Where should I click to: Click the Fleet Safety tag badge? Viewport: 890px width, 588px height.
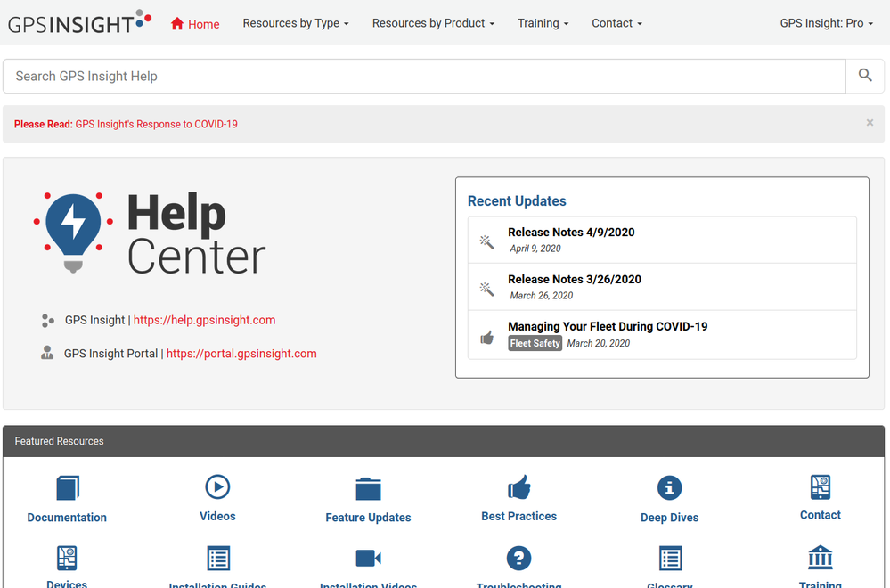point(535,343)
